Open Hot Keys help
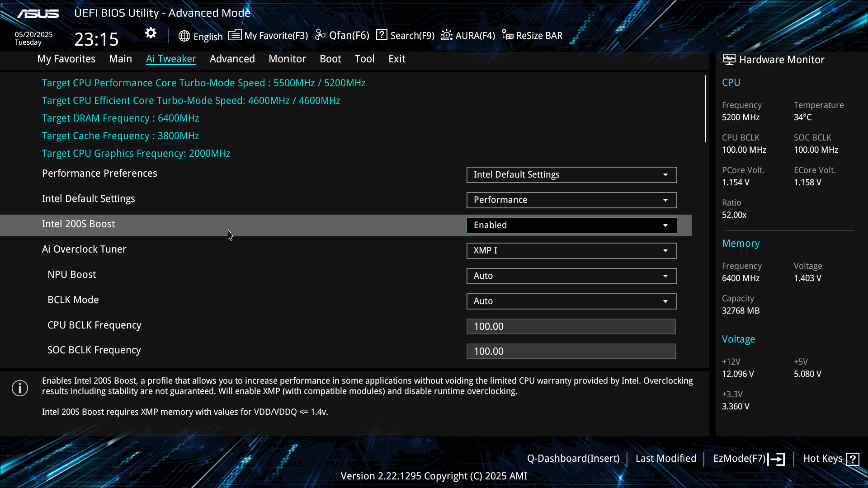 pos(823,459)
